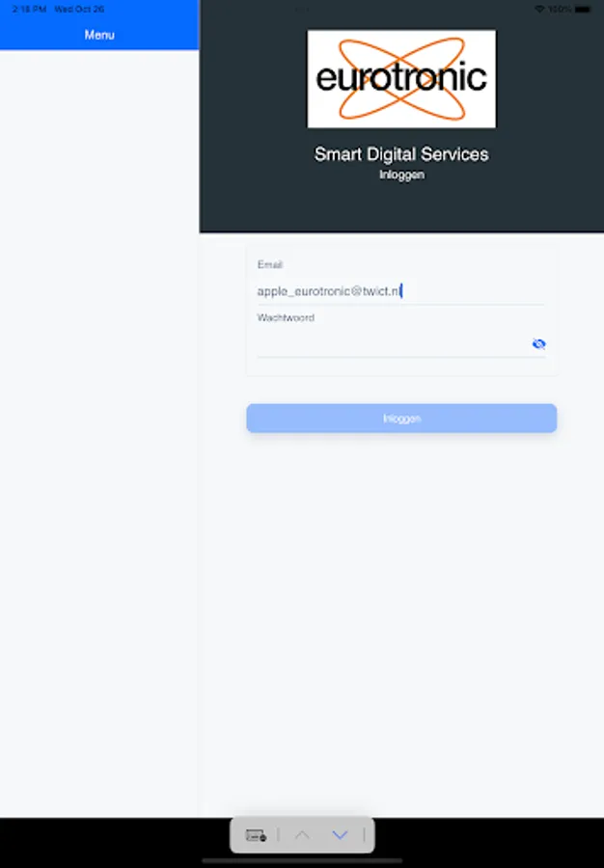Tap the battery icon in status bar
Viewport: 604px width, 868px height.
[x=583, y=10]
